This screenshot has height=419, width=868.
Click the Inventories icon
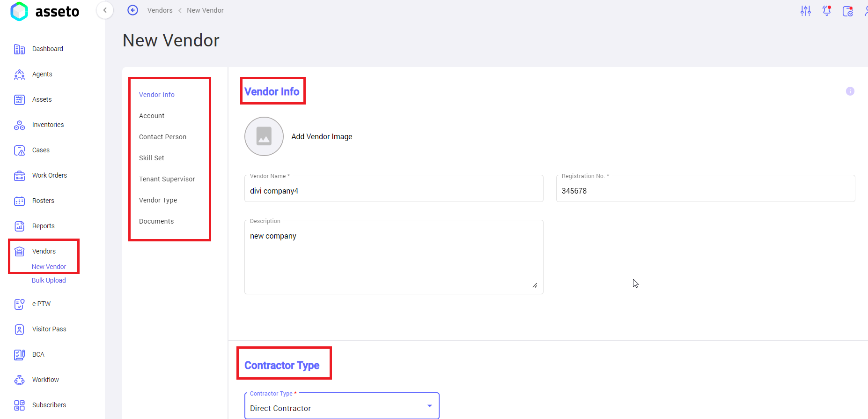pos(19,125)
